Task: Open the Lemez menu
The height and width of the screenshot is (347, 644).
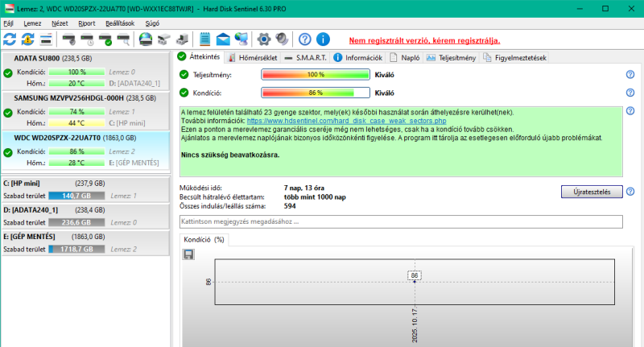Action: [x=32, y=23]
